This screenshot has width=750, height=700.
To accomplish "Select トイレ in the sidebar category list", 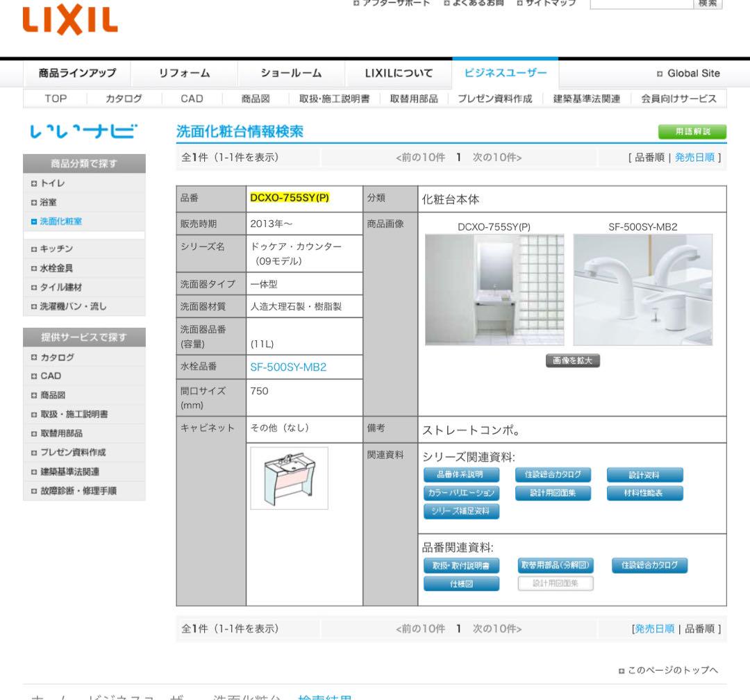I will click(84, 183).
